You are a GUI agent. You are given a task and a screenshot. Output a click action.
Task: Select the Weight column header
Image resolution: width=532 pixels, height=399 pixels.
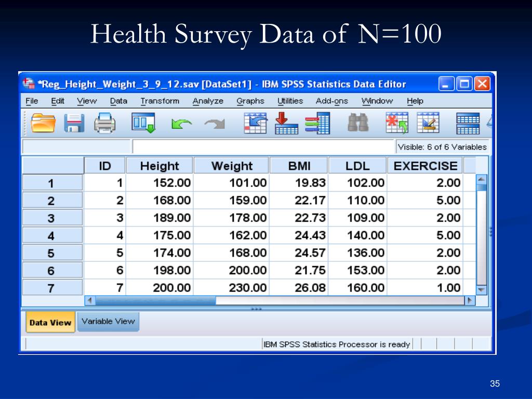[232, 166]
